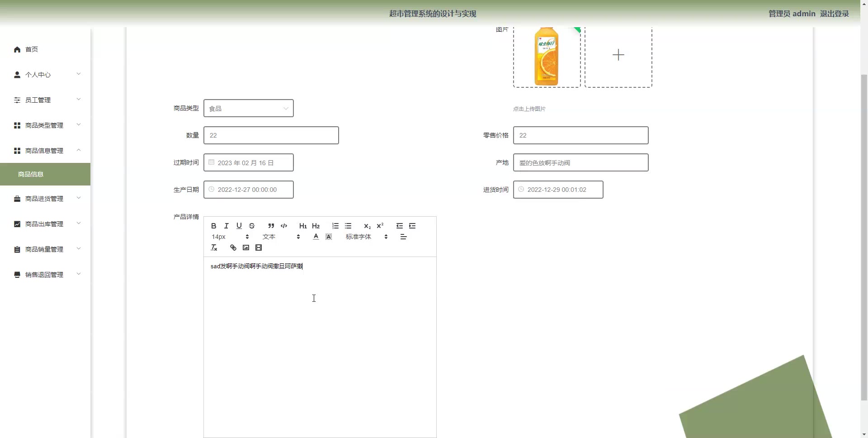The image size is (868, 438).
Task: Expand the 商品销量管理 sidebar menu
Action: click(x=45, y=249)
